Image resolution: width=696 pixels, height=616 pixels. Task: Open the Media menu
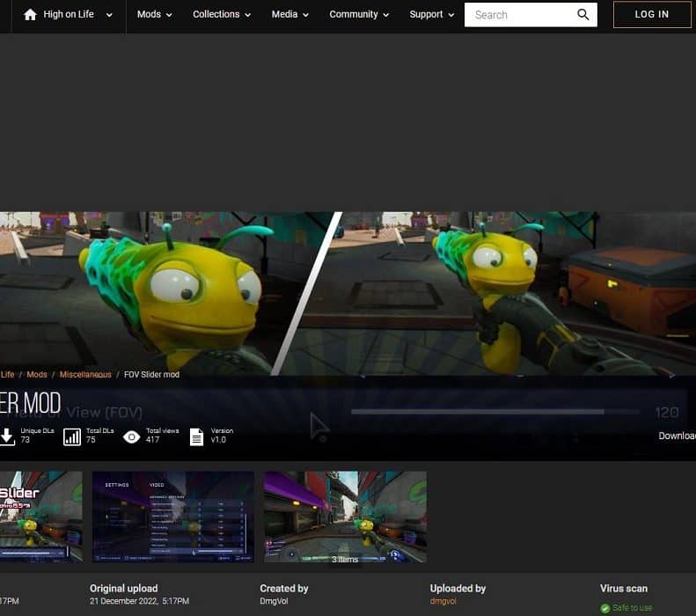[x=284, y=14]
